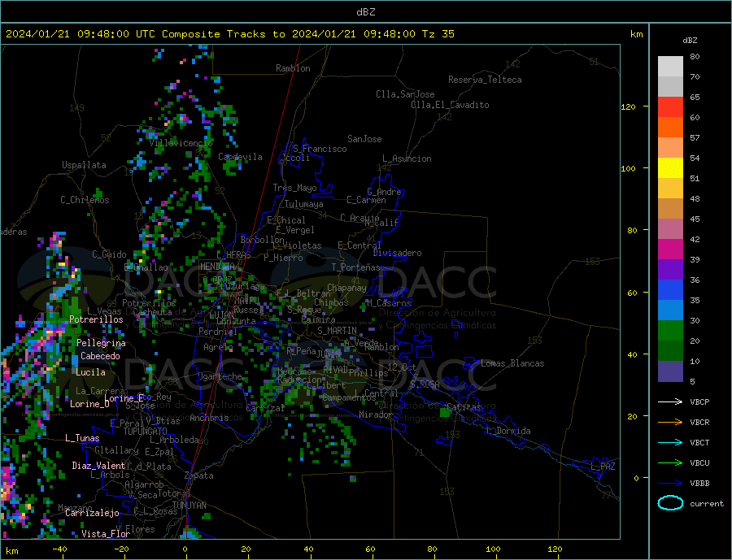The image size is (732, 560).
Task: Click the L_Asuncion map label
Action: point(407,158)
